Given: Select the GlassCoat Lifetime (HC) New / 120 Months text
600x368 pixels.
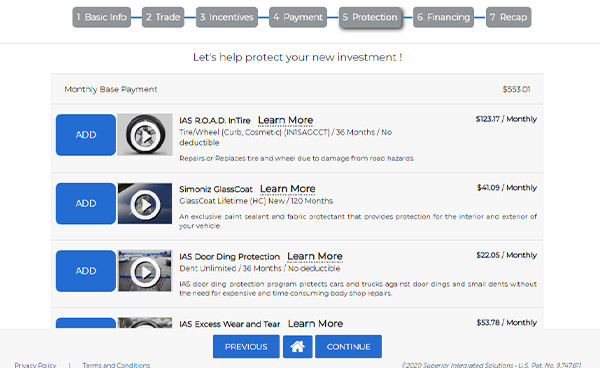Looking at the screenshot, I should point(256,201).
